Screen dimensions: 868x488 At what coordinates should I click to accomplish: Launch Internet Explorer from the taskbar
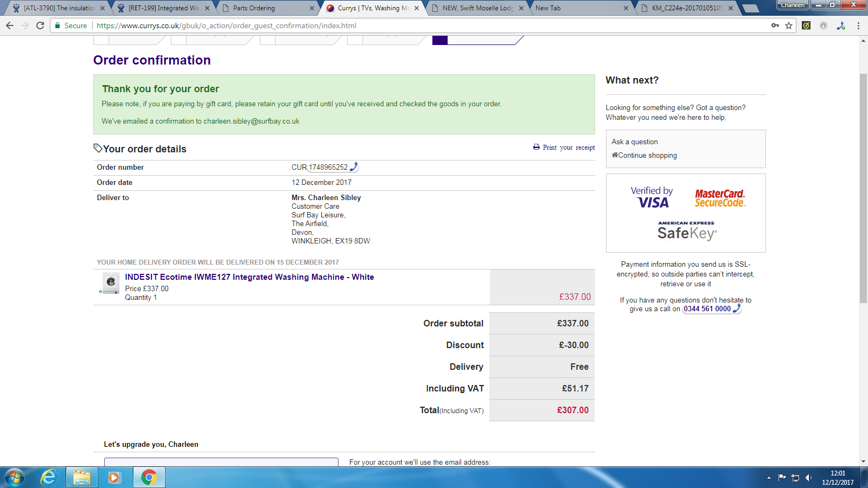[48, 478]
